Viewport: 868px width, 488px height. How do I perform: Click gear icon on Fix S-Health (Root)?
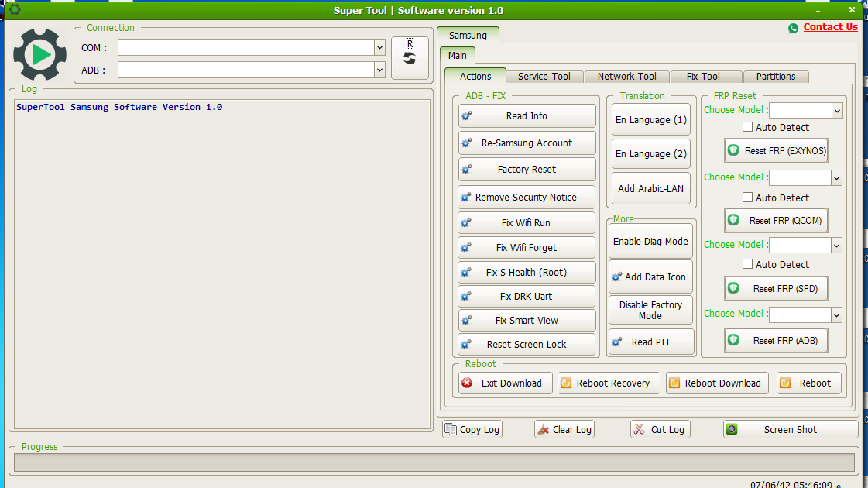coord(466,273)
